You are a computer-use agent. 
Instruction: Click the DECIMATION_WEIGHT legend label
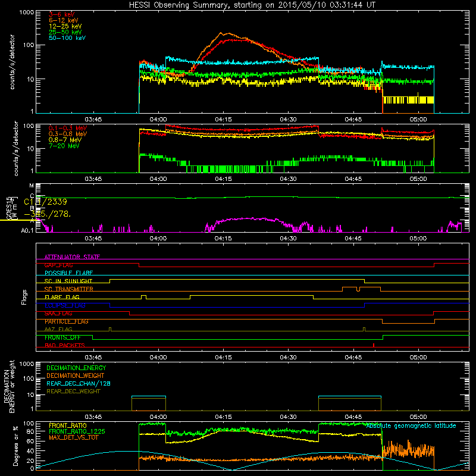tap(76, 375)
